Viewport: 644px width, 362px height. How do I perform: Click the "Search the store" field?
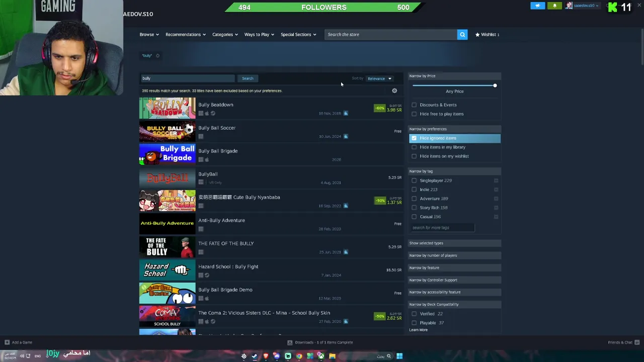(x=391, y=35)
